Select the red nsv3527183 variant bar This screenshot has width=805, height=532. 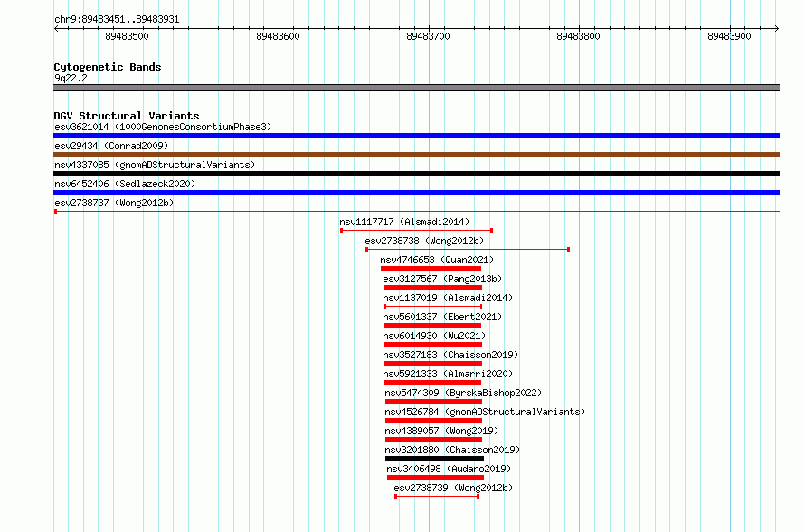click(x=432, y=364)
